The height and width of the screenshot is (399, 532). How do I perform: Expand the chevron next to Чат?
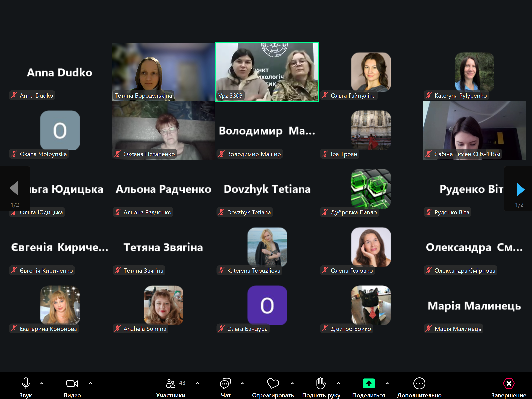[x=242, y=383]
